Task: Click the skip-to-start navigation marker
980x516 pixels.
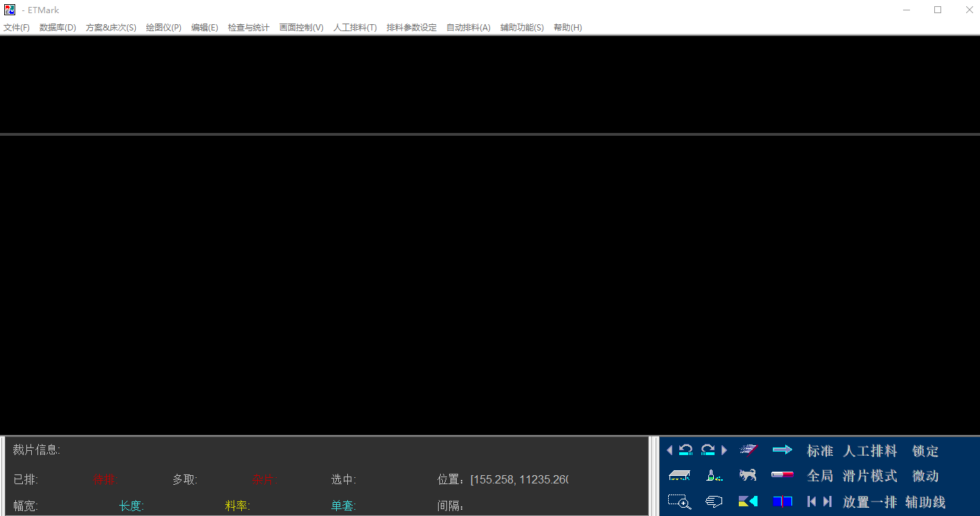Action: coord(810,501)
